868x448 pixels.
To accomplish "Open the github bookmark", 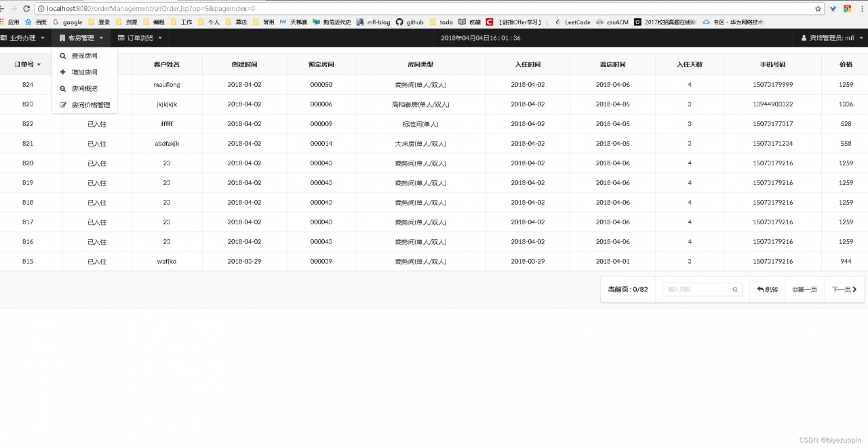I will coord(410,22).
